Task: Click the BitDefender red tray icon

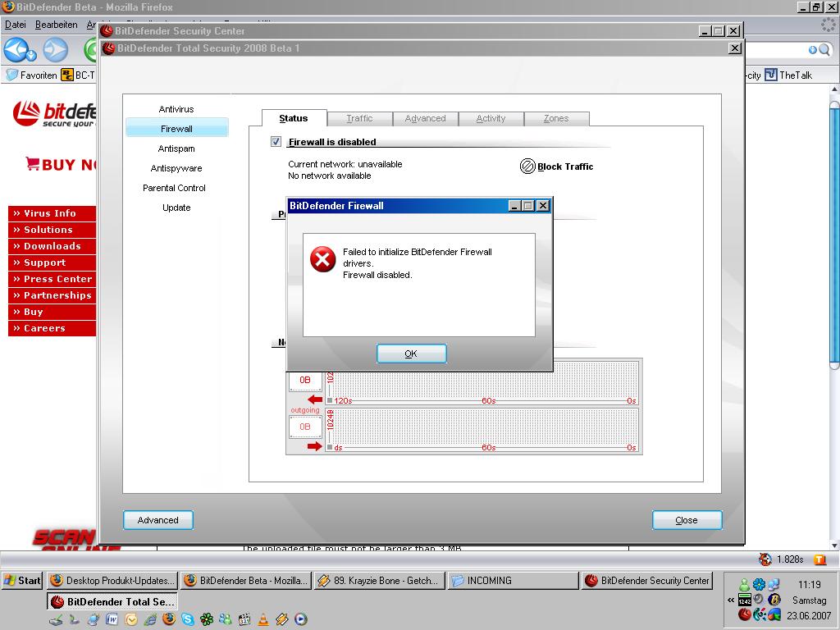Action: pos(744,614)
